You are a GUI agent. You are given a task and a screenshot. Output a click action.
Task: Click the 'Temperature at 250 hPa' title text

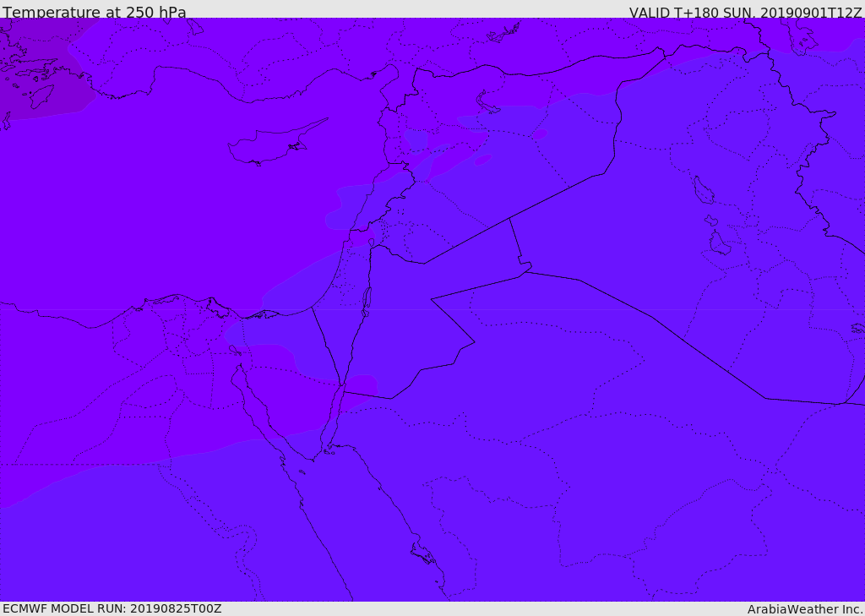coord(95,12)
